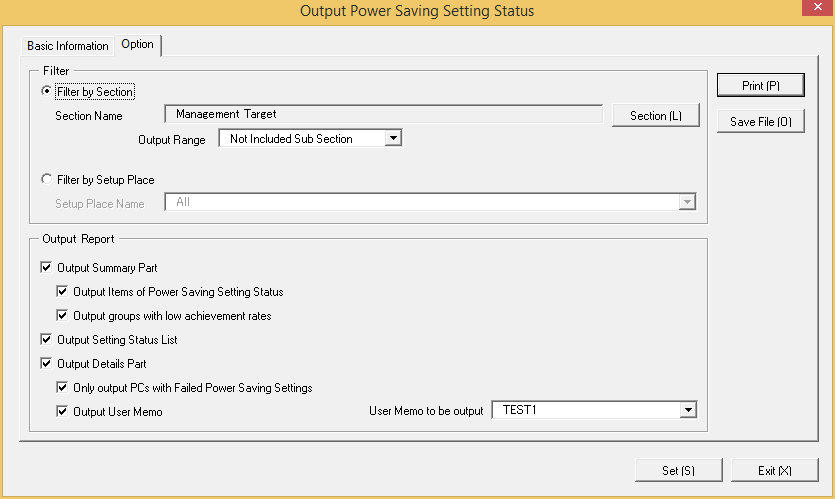Toggle Output Items of Power Saving Setting Status
This screenshot has width=835, height=499.
pyautogui.click(x=62, y=291)
